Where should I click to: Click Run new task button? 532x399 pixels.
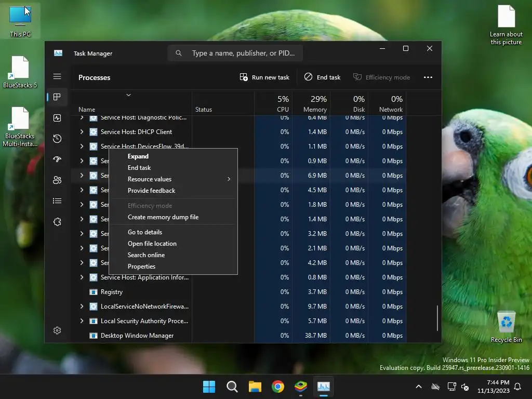(264, 77)
